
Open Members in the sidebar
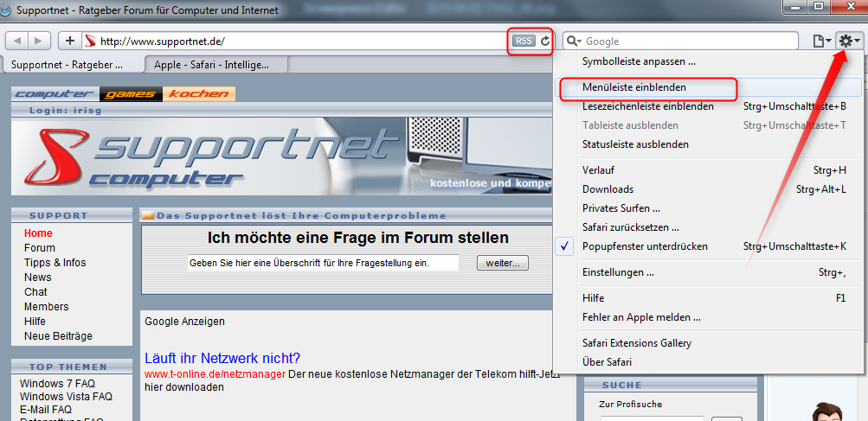(47, 307)
